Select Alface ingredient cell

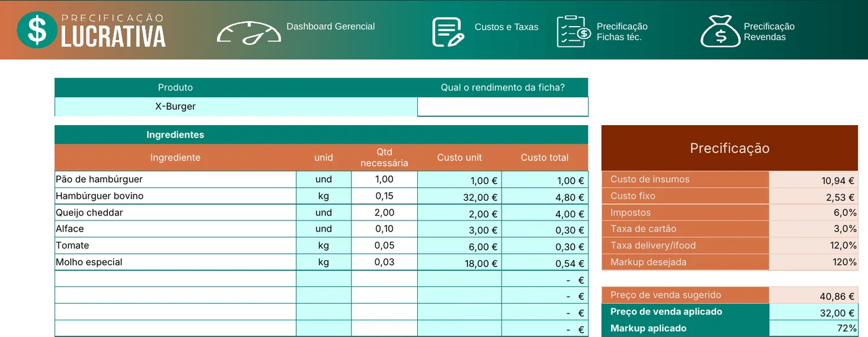click(x=175, y=229)
